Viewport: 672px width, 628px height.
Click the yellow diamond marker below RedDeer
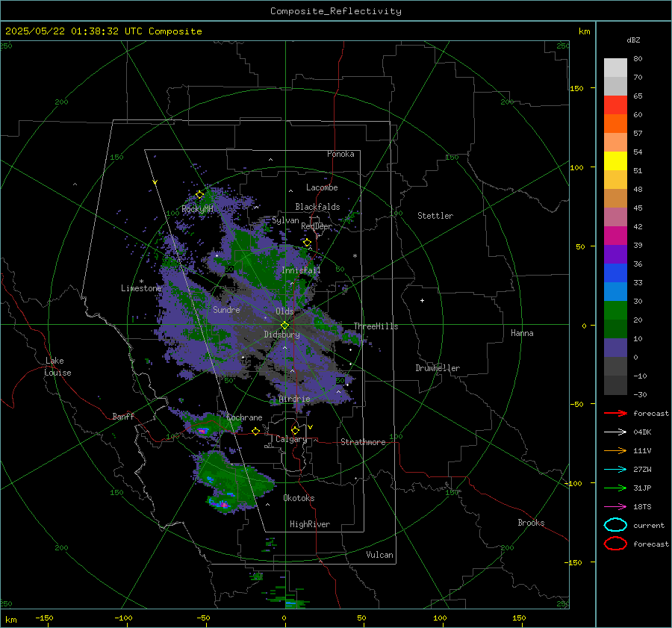coord(307,243)
